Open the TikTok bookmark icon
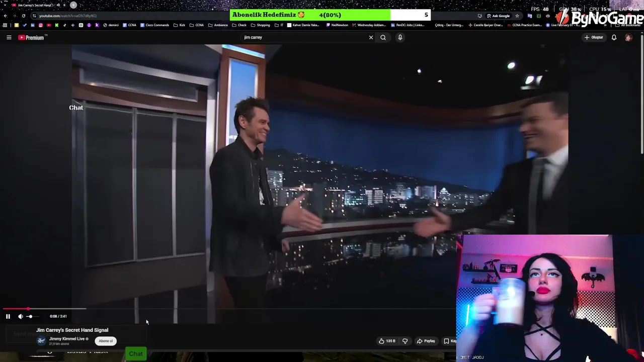Viewport: 644px width, 362px height. [x=65, y=25]
